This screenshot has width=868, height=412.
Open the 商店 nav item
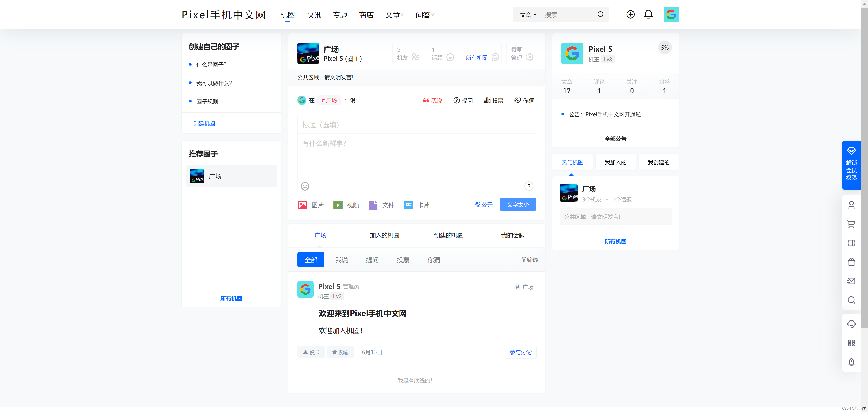click(366, 15)
